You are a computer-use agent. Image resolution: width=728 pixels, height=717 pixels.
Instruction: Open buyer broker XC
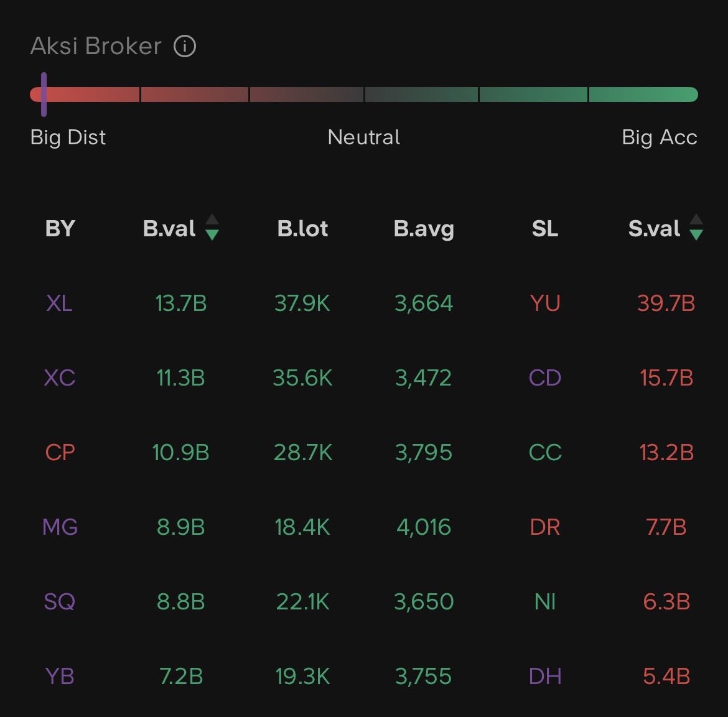pos(60,378)
